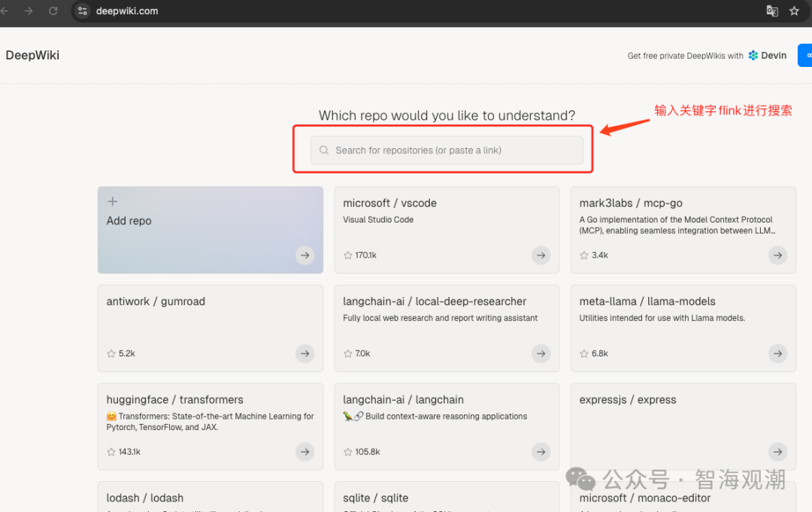Click the Devin link in the header

click(x=768, y=56)
